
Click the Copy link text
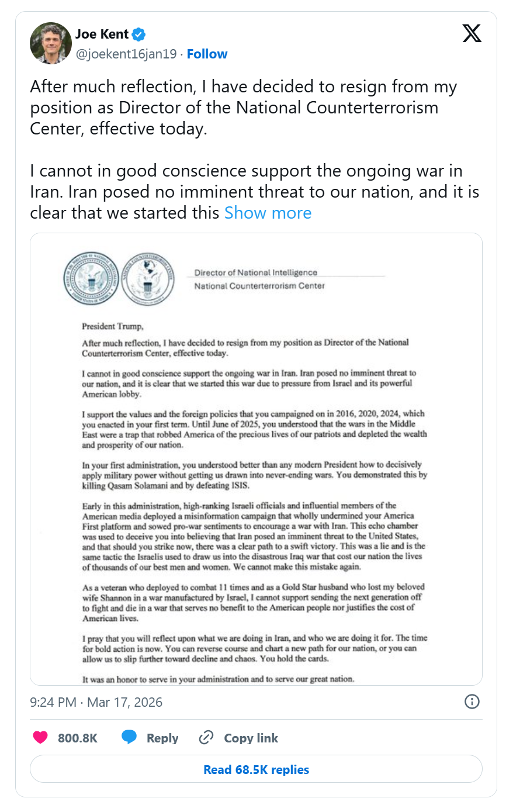click(251, 738)
